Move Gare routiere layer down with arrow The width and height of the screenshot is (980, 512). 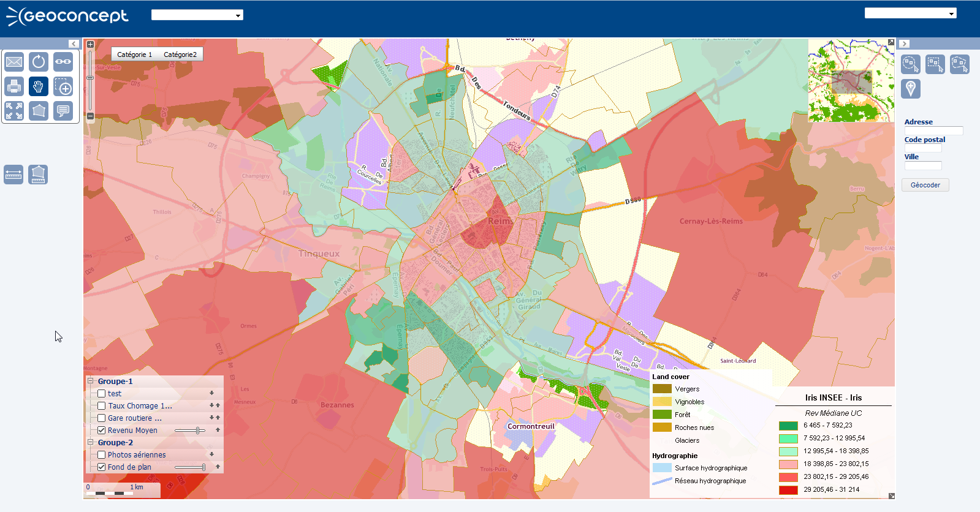[x=212, y=418]
